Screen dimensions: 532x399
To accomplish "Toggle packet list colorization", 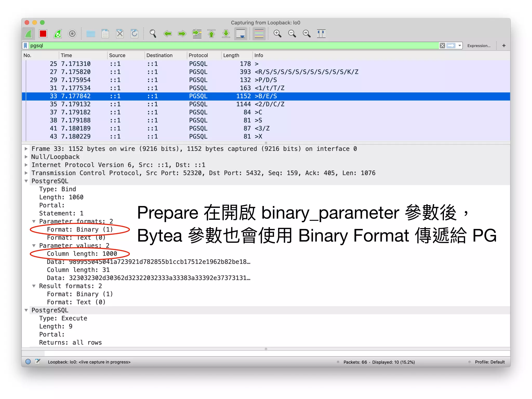I will point(259,34).
